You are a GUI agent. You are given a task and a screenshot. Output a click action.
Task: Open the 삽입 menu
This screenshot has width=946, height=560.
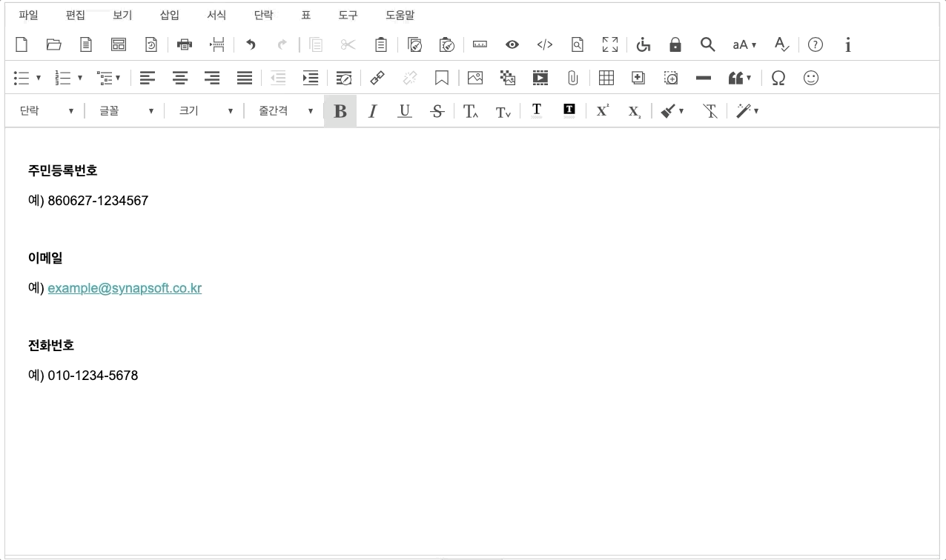pyautogui.click(x=170, y=15)
